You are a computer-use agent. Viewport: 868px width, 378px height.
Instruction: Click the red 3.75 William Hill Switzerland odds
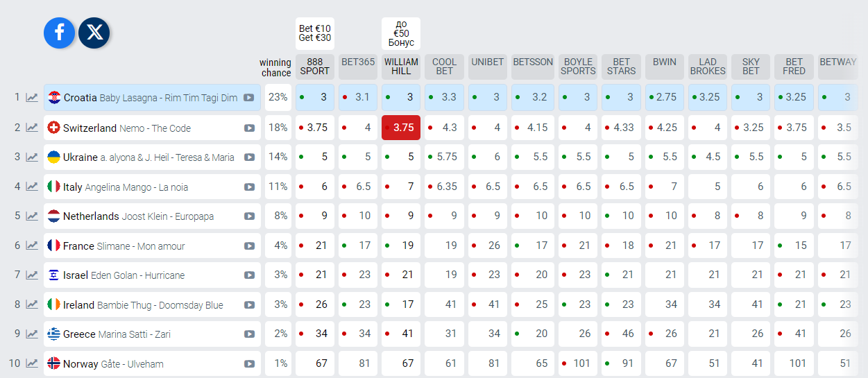click(401, 128)
